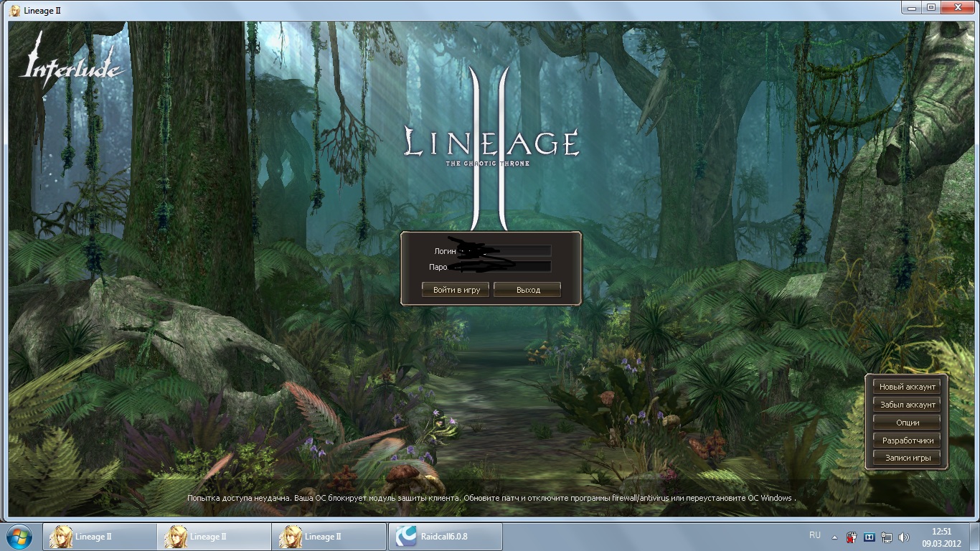
Task: Click the volume speaker tray icon
Action: [904, 537]
